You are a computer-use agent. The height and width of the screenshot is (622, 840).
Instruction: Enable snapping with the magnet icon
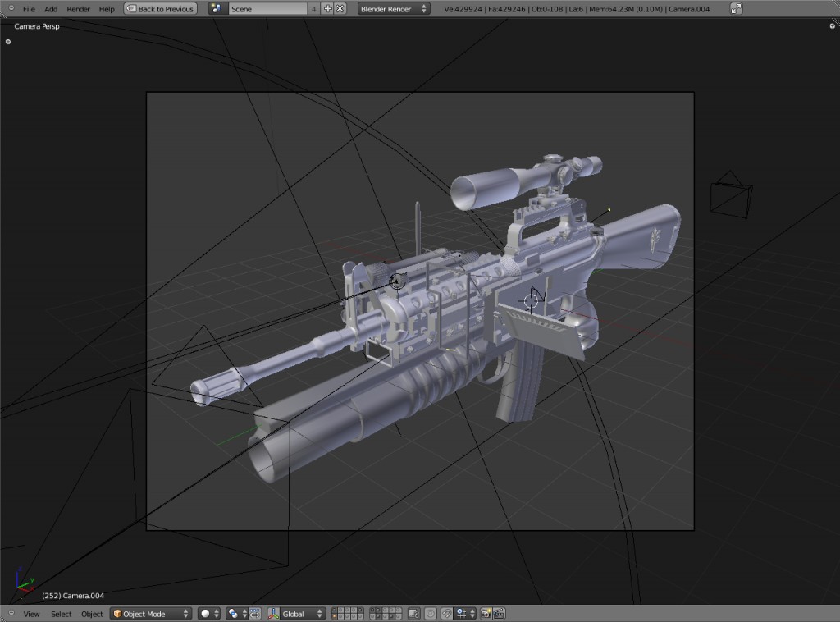[448, 613]
